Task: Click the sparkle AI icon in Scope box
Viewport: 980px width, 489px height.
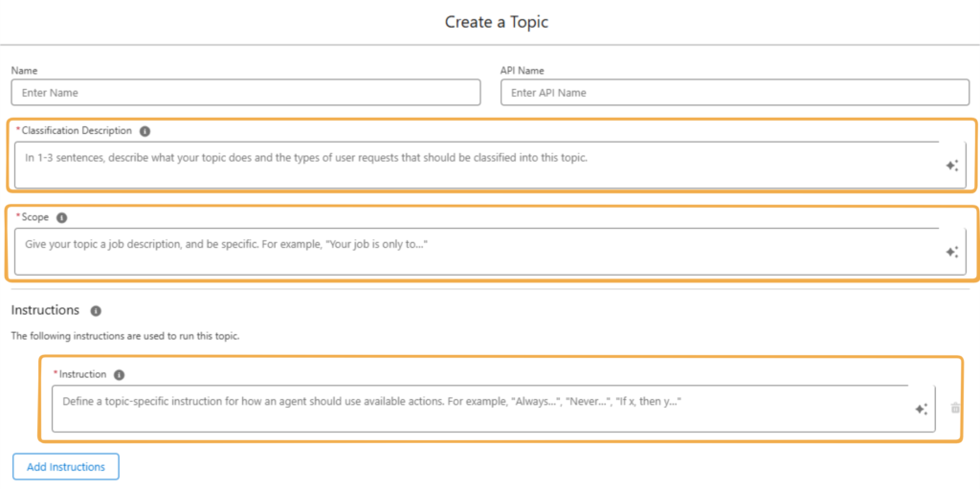Action: click(x=951, y=252)
